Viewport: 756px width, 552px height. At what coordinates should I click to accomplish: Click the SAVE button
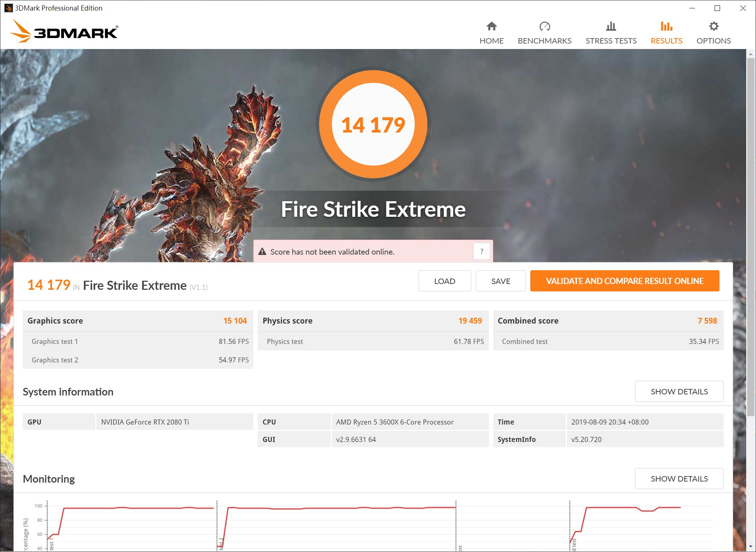[x=500, y=281]
